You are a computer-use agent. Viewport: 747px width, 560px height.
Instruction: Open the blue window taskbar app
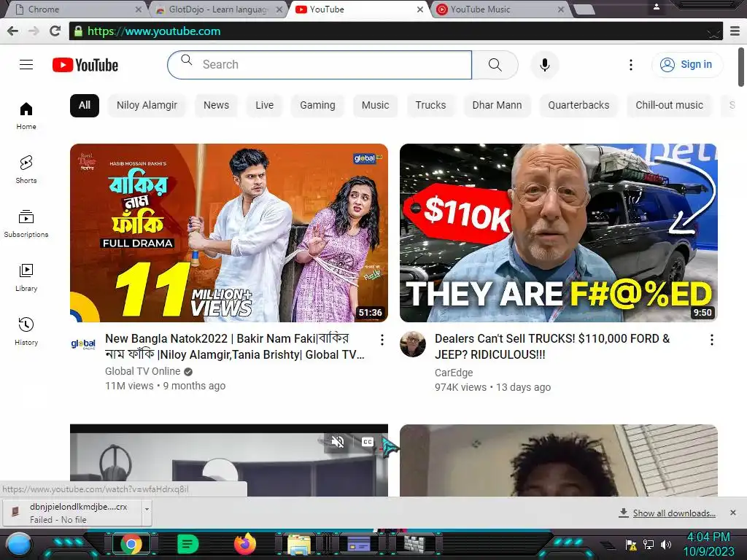click(x=358, y=544)
